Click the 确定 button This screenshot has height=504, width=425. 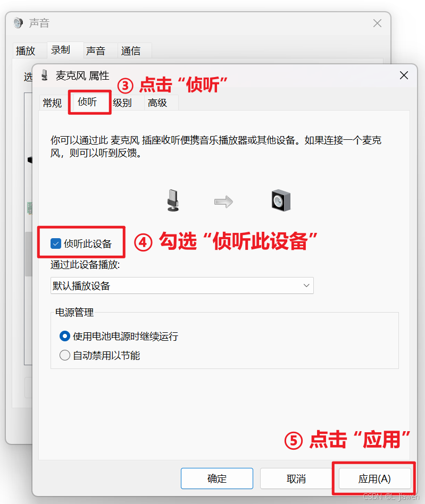(217, 478)
